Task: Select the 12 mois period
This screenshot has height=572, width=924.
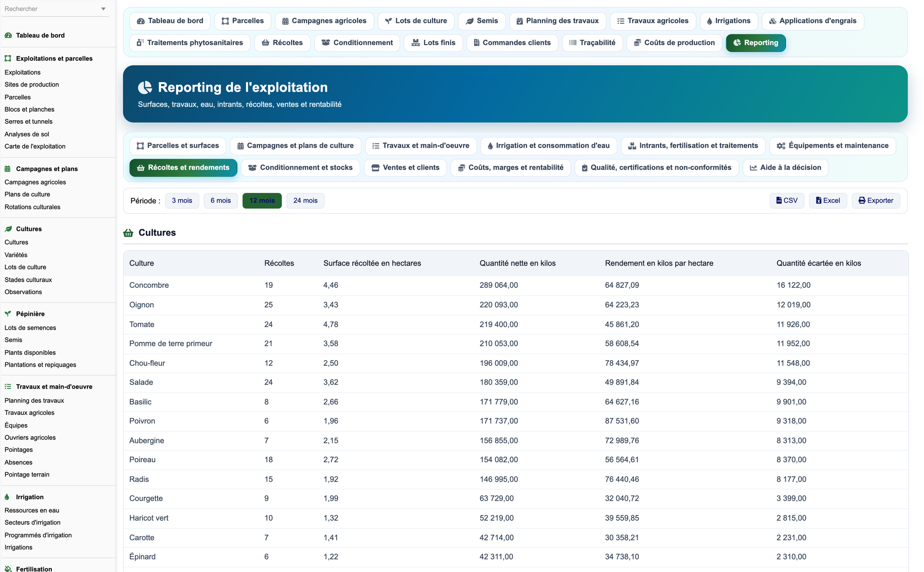Action: pos(262,200)
